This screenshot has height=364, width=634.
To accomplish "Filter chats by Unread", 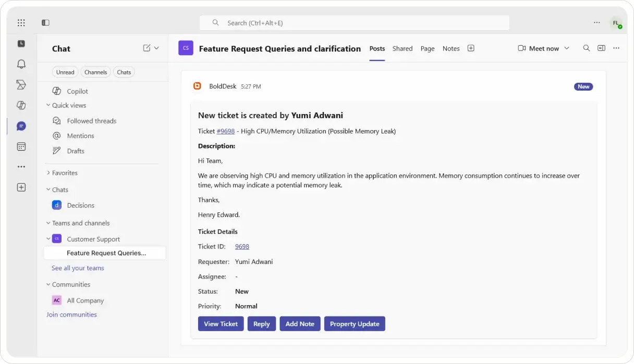I will pos(65,72).
